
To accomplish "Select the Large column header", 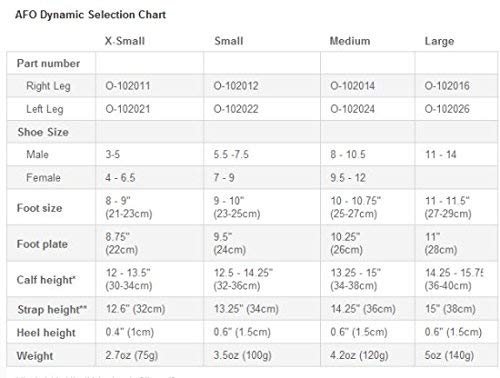I will point(439,41).
